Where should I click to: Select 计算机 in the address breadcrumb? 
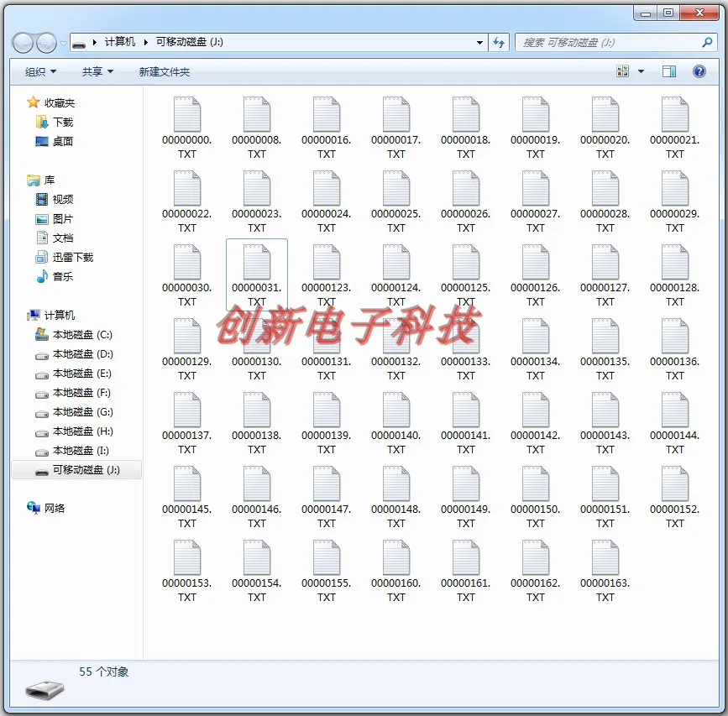(x=120, y=42)
